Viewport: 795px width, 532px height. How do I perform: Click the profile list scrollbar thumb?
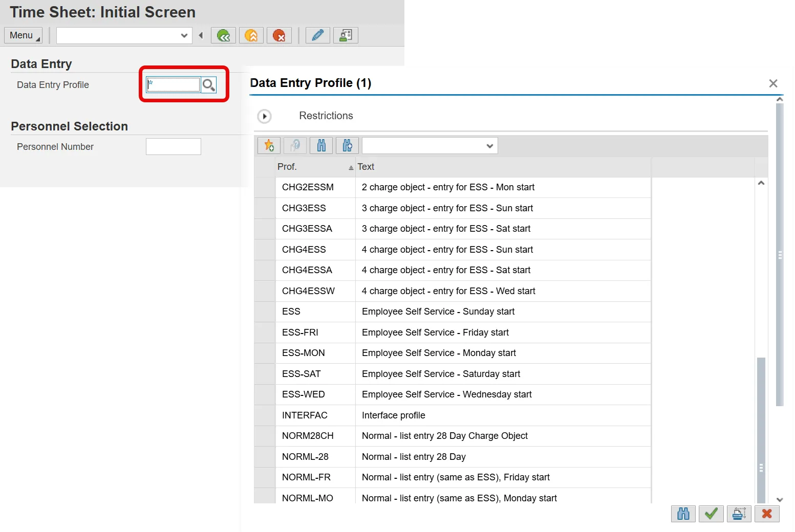pyautogui.click(x=761, y=430)
